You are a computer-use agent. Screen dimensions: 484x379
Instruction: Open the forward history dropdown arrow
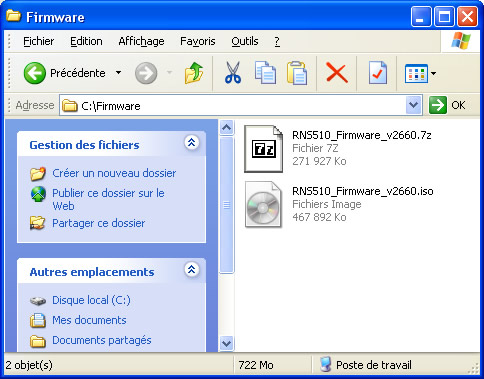(169, 72)
